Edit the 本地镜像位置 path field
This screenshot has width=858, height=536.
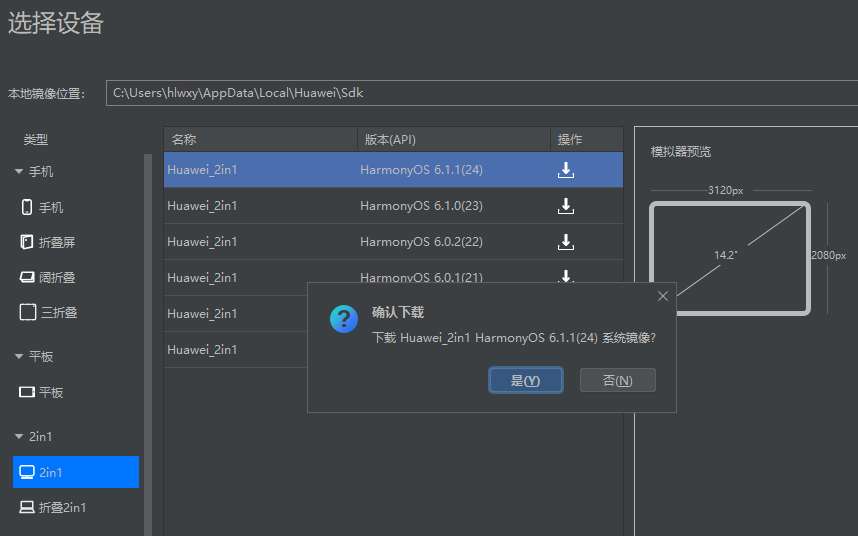482,93
